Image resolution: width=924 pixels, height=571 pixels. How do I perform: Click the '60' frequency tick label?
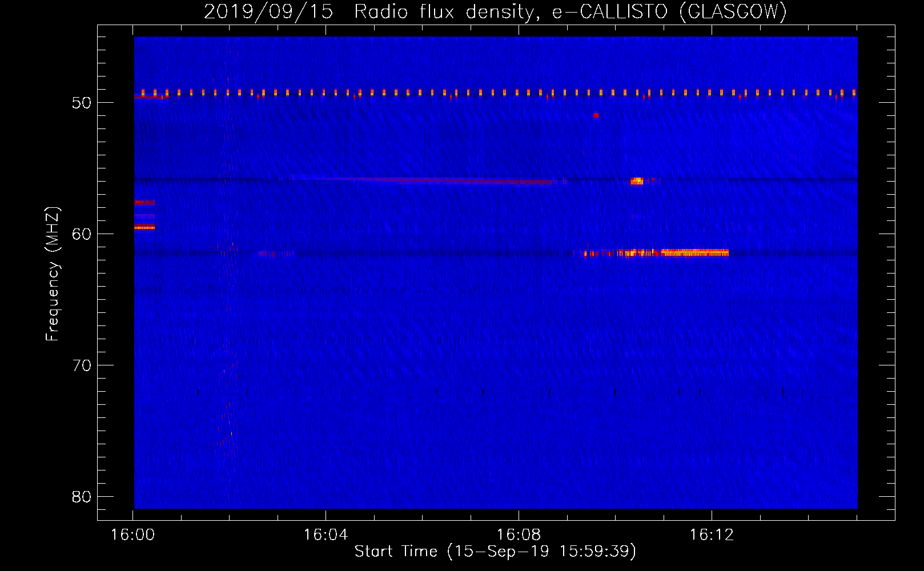(x=82, y=234)
